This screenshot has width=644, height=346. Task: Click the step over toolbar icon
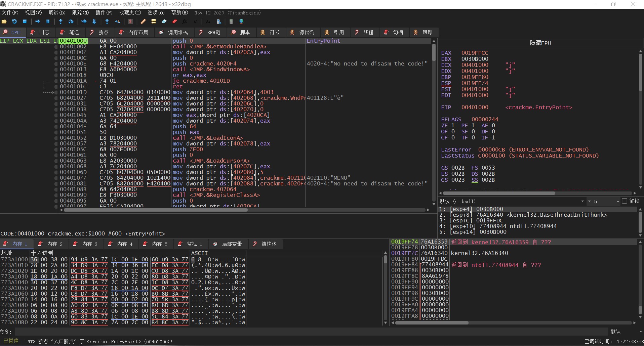click(x=71, y=21)
